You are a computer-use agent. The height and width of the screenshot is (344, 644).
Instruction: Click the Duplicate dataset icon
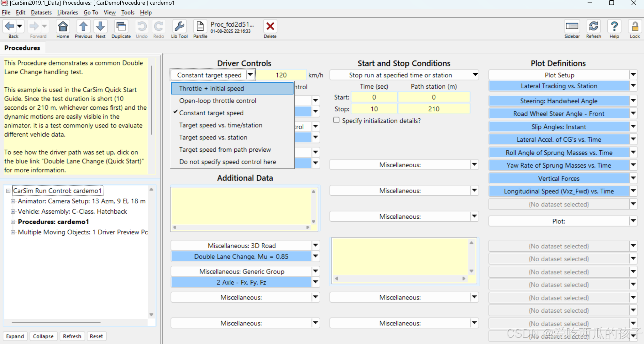121,27
